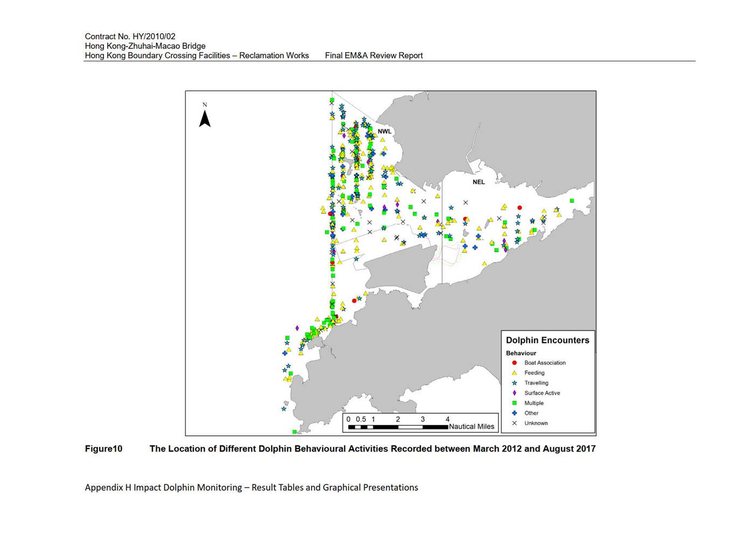Click the 'Nautical Miles' scale label
The image size is (756, 535).
click(x=471, y=427)
